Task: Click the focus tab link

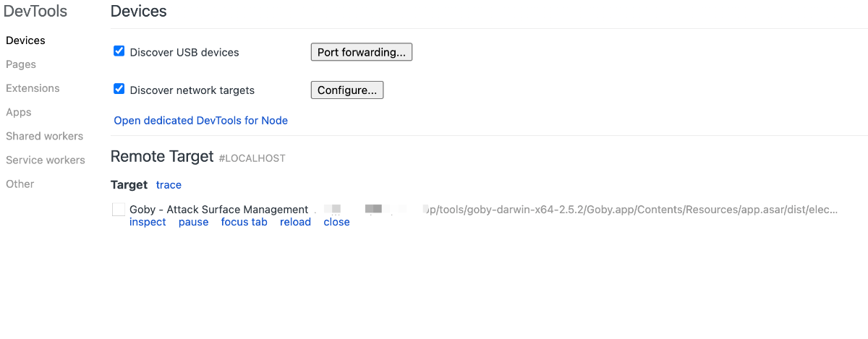Action: click(244, 222)
